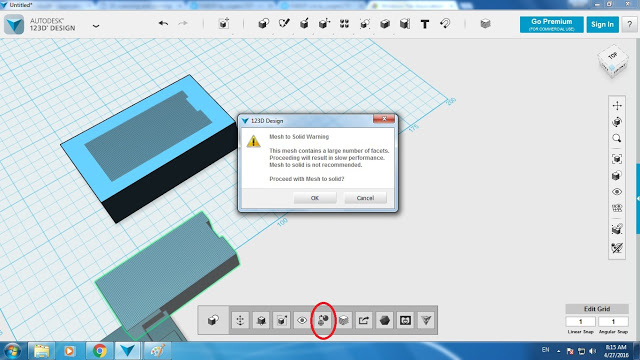The height and width of the screenshot is (360, 640).
Task: Close the 123D Design warning dialog
Action: 384,119
